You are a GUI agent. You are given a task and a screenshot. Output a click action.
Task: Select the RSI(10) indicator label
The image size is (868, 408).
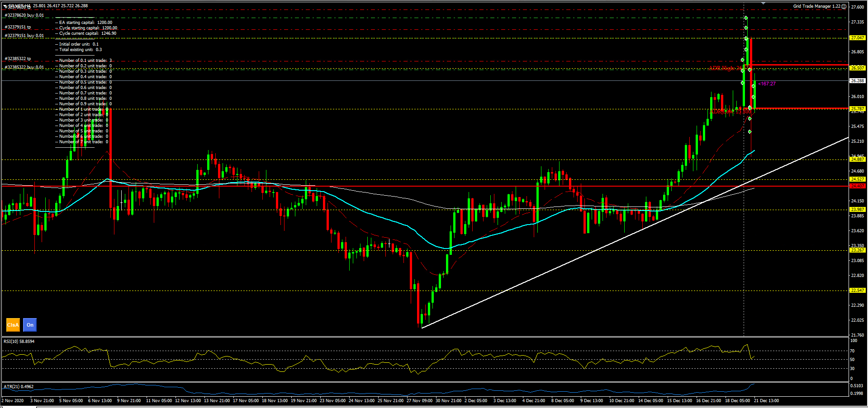pos(19,342)
